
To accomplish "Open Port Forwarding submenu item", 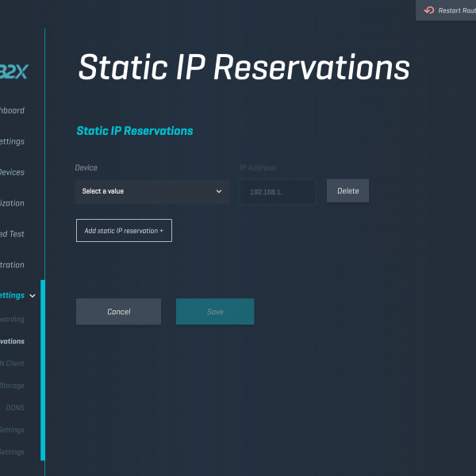I will (x=12, y=319).
